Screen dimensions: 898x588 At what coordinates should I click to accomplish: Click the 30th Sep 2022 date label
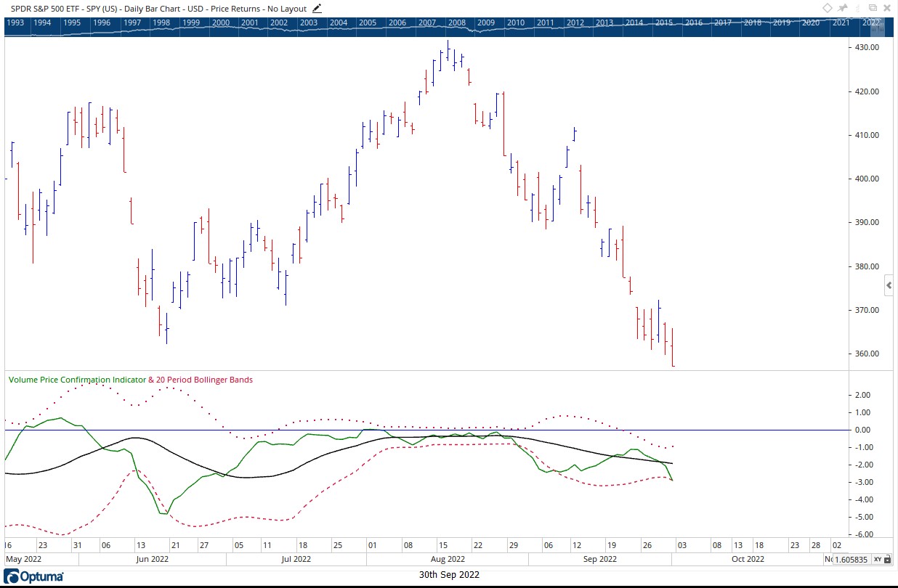449,575
